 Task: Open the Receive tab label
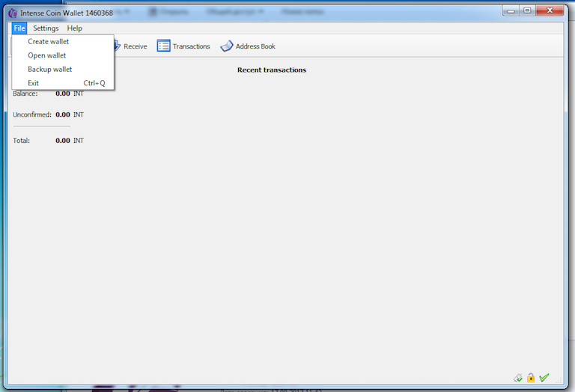pyautogui.click(x=136, y=46)
